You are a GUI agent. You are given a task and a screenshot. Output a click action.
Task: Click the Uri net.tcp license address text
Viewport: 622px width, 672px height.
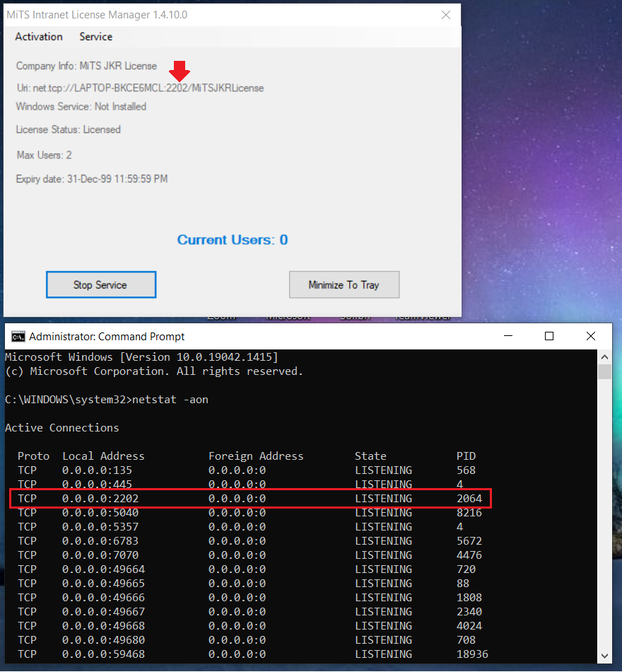(x=140, y=88)
